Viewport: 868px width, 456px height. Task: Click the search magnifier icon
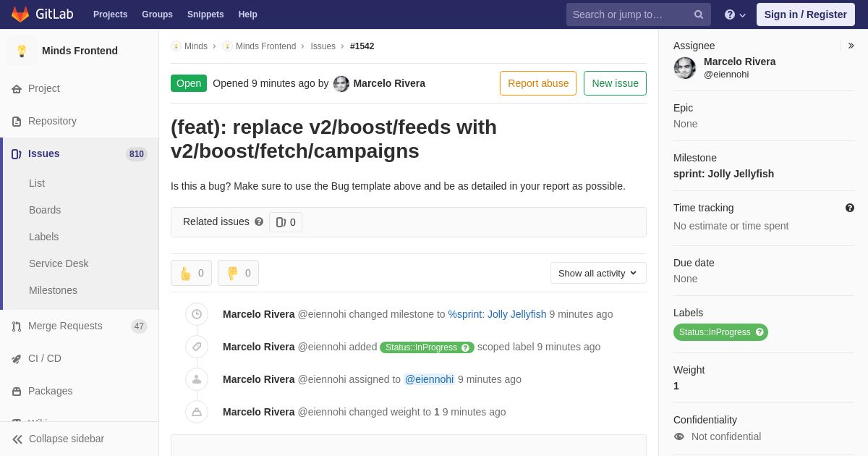(699, 14)
